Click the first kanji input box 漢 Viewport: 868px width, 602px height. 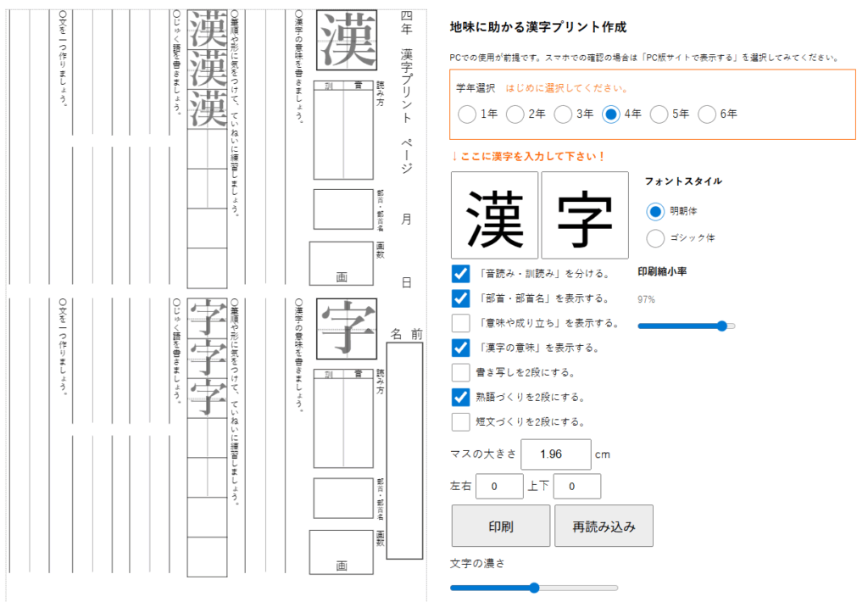coord(495,215)
